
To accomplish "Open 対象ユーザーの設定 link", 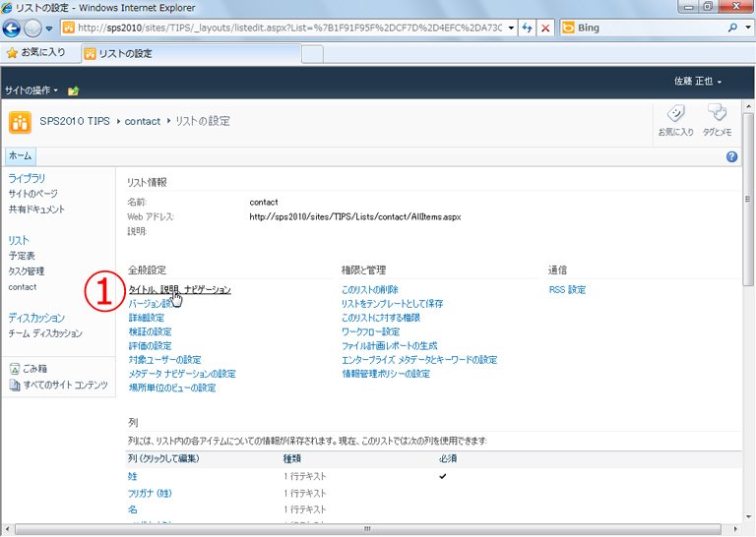I will (165, 360).
